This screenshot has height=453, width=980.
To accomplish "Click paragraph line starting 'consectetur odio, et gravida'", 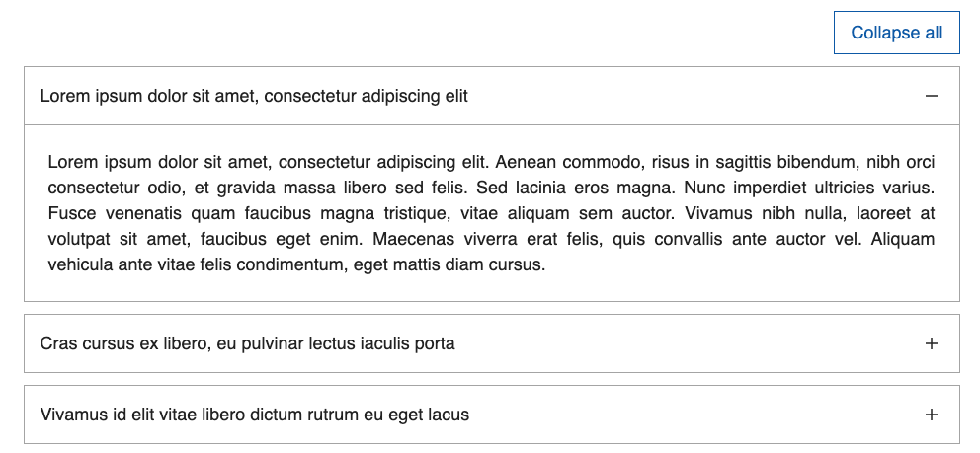I will pos(491,188).
